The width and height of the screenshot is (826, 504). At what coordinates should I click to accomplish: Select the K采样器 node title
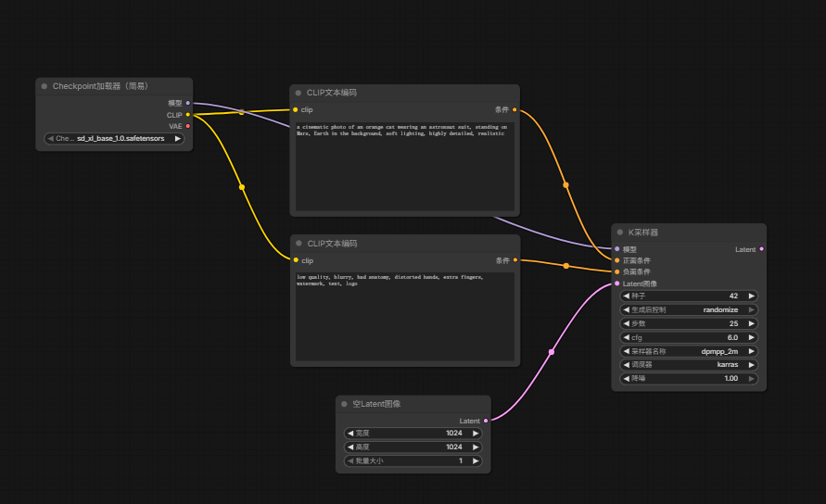pos(642,233)
